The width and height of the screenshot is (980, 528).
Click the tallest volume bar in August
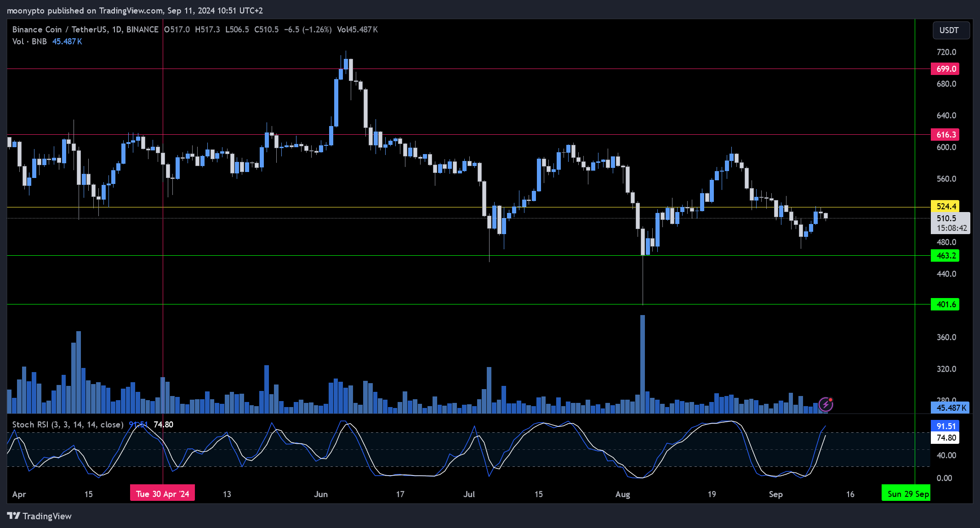pos(642,364)
